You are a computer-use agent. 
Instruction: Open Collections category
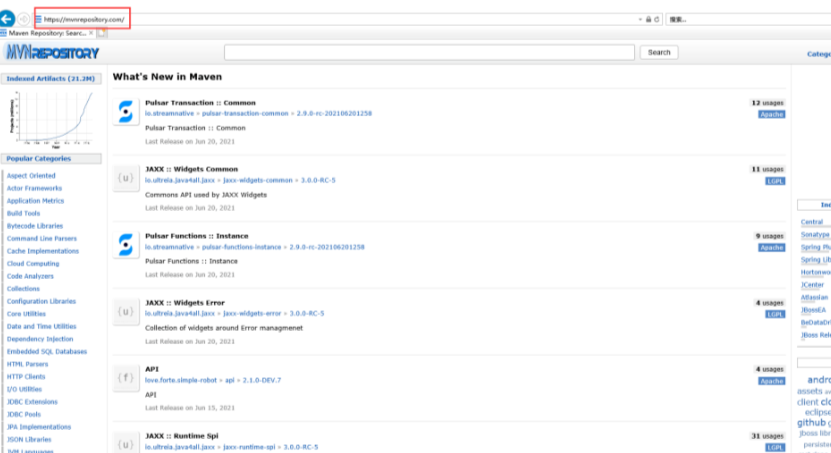point(23,289)
